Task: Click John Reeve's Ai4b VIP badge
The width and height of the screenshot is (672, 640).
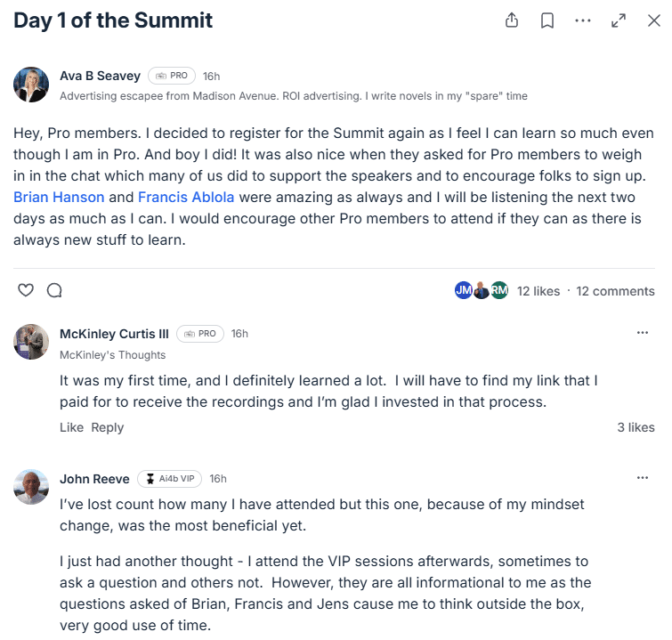Action: pyautogui.click(x=169, y=479)
